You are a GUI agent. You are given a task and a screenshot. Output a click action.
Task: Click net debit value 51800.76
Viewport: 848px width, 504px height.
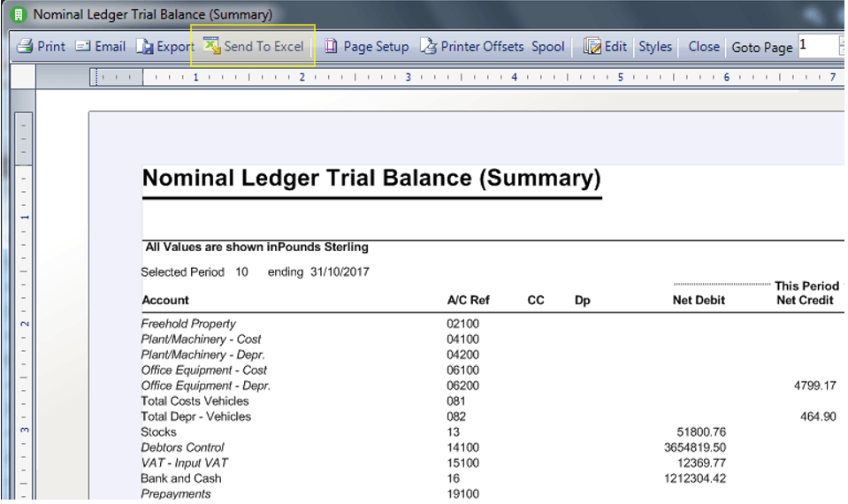pos(701,432)
